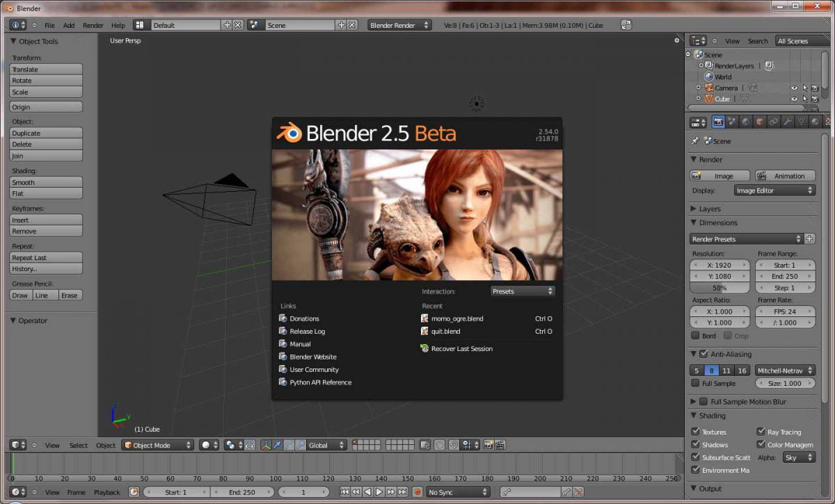835x504 pixels.
Task: Click the Duplicate button in Object Tools
Action: (46, 133)
